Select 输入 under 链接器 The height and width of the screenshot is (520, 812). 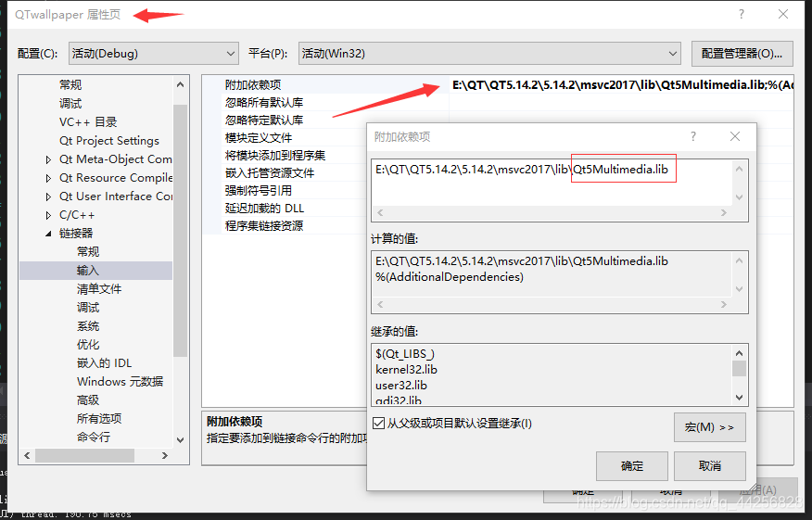coord(95,271)
